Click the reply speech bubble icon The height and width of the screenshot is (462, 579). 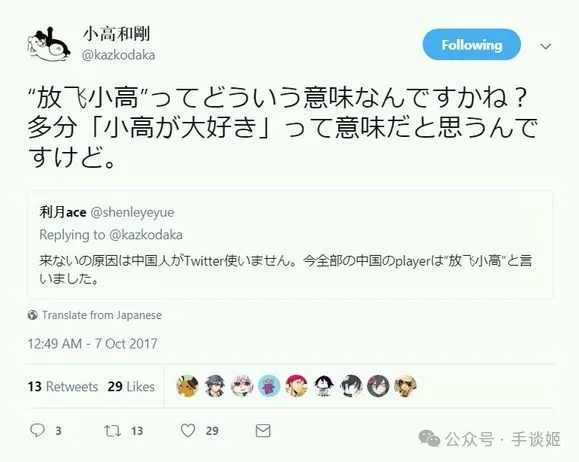click(37, 430)
